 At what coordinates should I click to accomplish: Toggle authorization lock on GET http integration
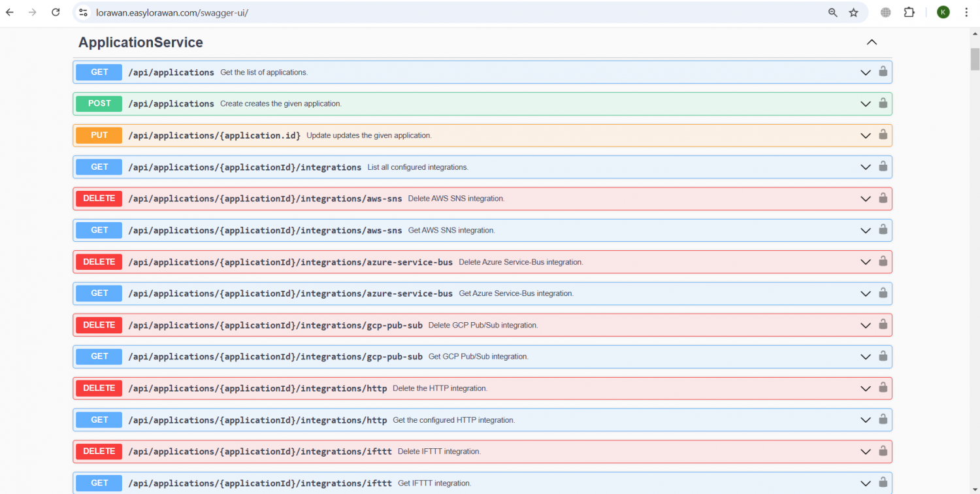(x=883, y=420)
